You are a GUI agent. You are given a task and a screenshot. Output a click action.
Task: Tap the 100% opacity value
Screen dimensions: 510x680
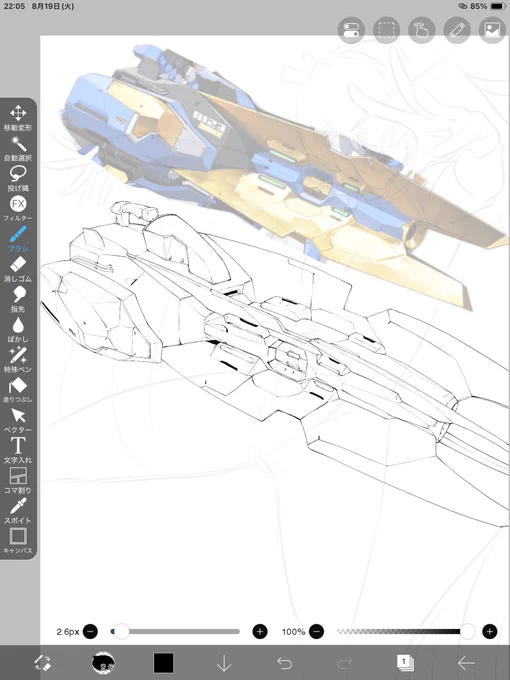pos(294,632)
